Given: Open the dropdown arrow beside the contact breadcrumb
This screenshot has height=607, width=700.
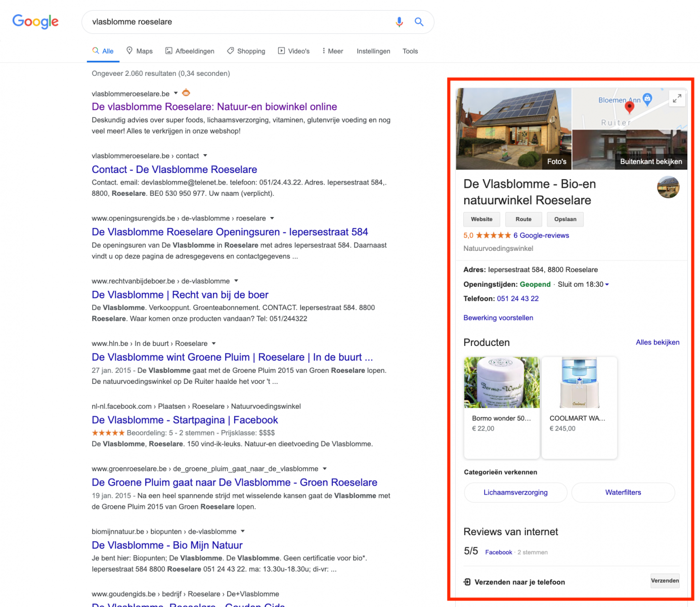Looking at the screenshot, I should click(205, 156).
